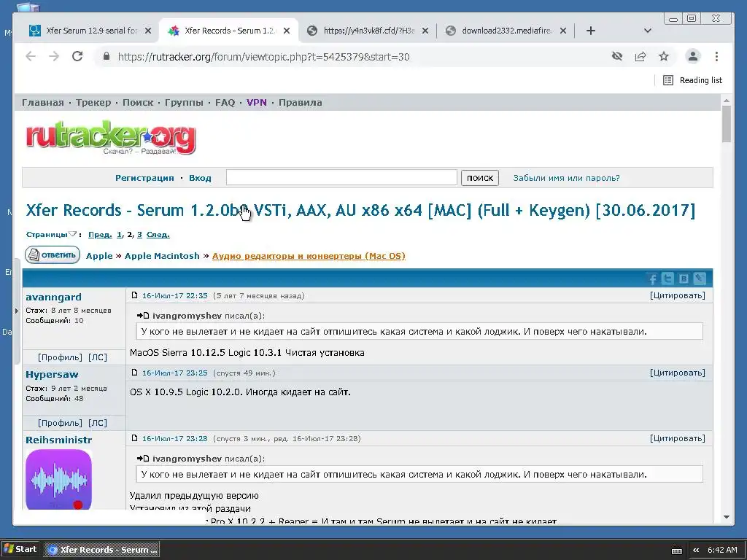747x560 pixels.
Task: Bookmark this page with the star
Action: (664, 57)
